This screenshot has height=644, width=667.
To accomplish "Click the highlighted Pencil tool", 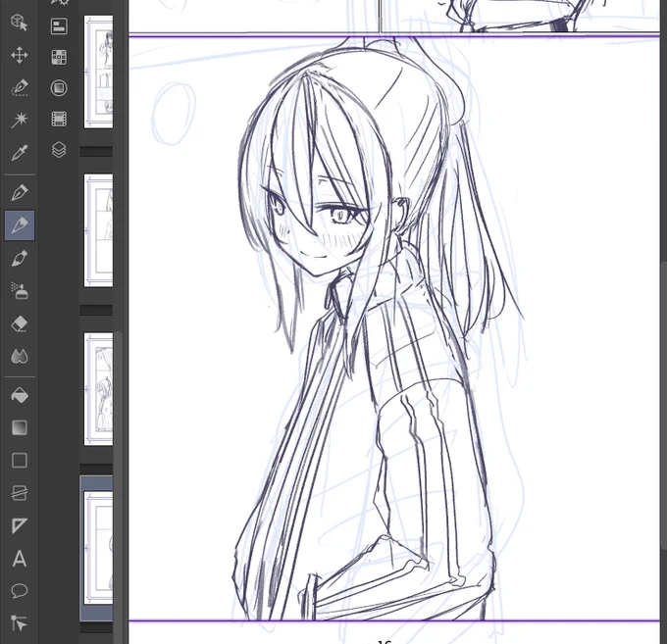I will click(x=20, y=225).
